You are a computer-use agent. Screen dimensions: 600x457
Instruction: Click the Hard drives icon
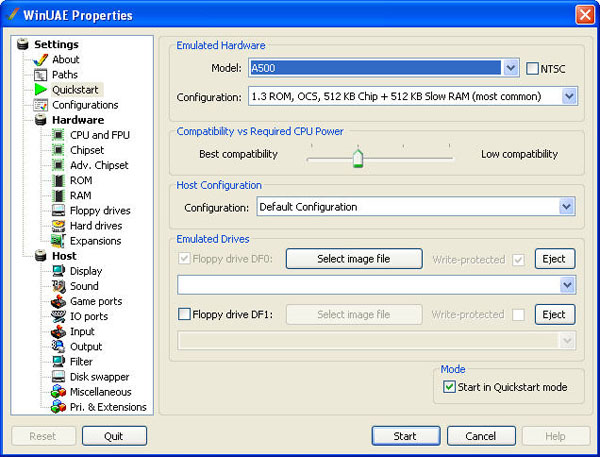pos(58,226)
